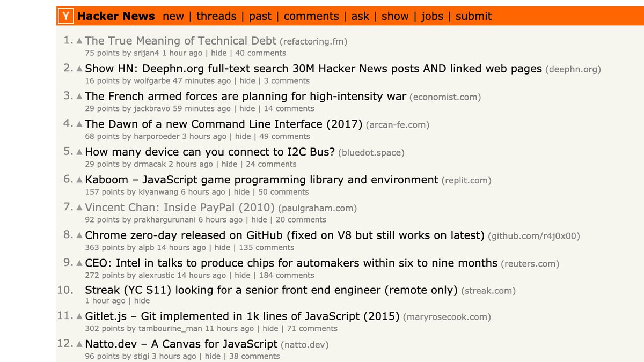The image size is (644, 362).
Task: Open the 3 comments on the Deephn story
Action: (287, 81)
